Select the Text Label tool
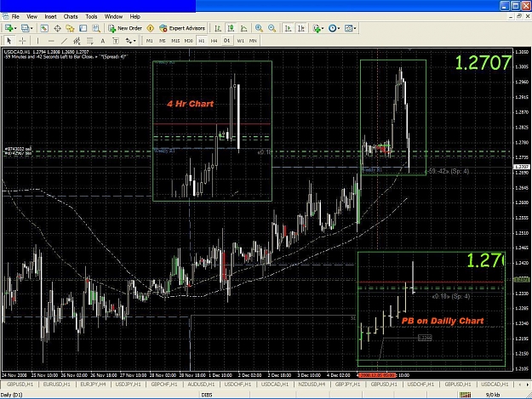 click(x=116, y=41)
